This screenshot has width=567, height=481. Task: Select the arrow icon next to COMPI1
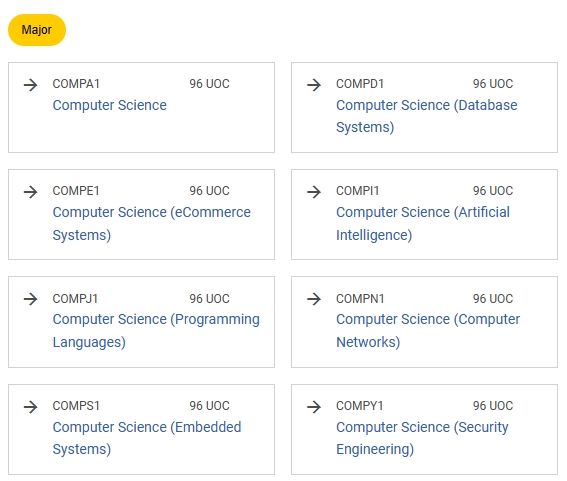(x=314, y=192)
